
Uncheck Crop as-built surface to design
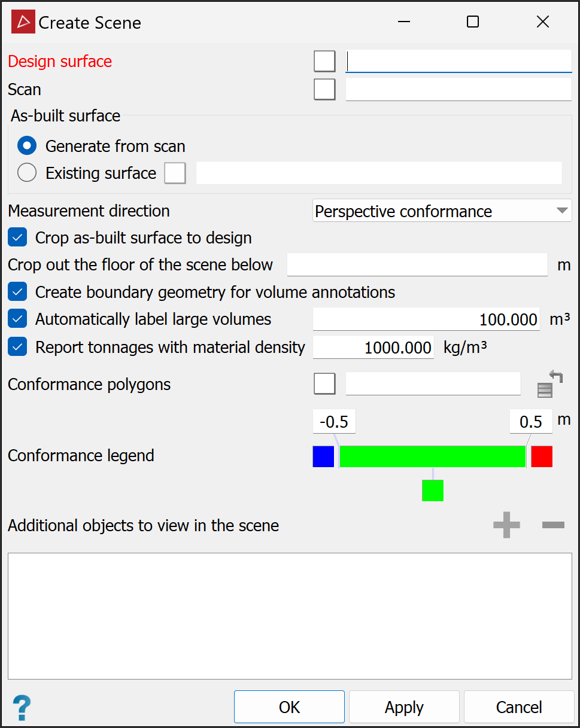(x=18, y=237)
